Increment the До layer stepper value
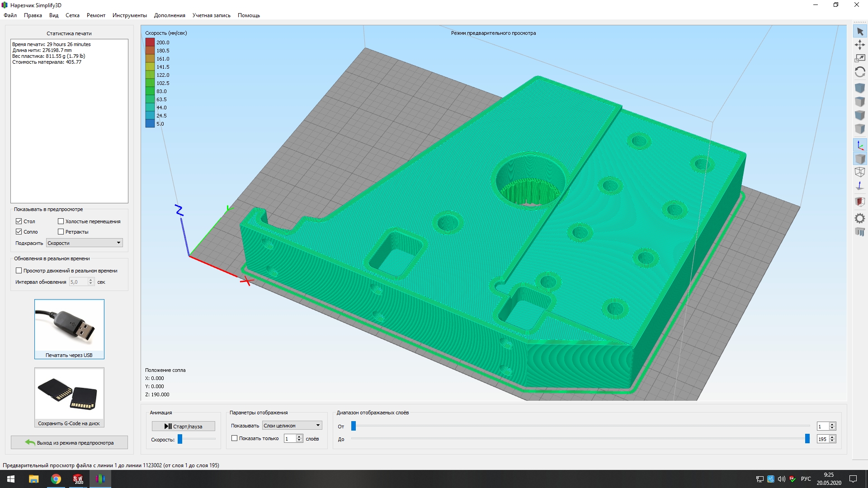 coord(832,437)
